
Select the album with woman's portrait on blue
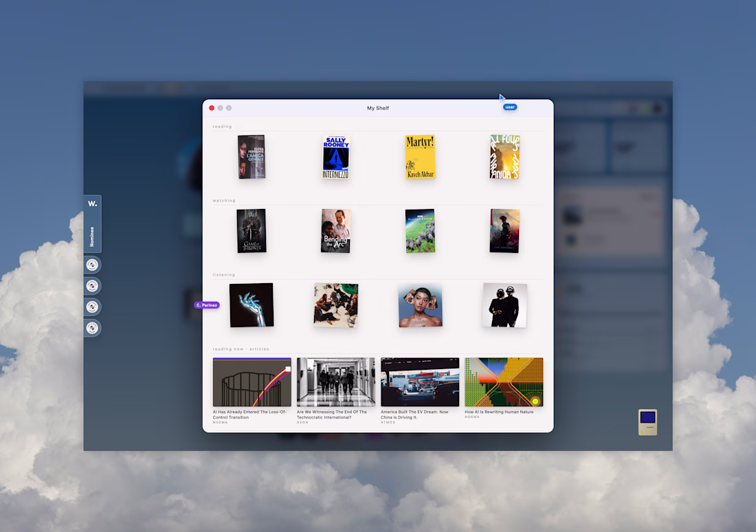point(420,304)
